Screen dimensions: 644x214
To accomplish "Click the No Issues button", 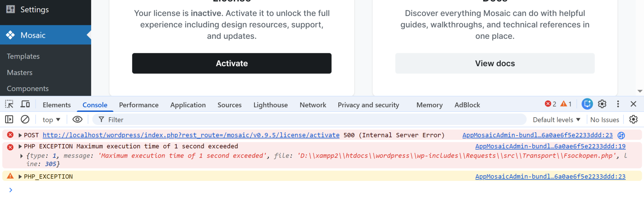I will click(x=605, y=120).
